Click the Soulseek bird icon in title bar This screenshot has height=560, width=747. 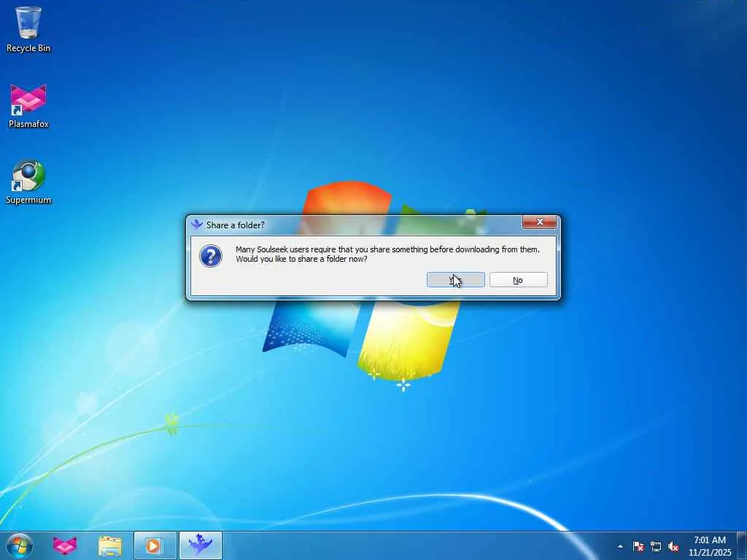pyautogui.click(x=196, y=225)
